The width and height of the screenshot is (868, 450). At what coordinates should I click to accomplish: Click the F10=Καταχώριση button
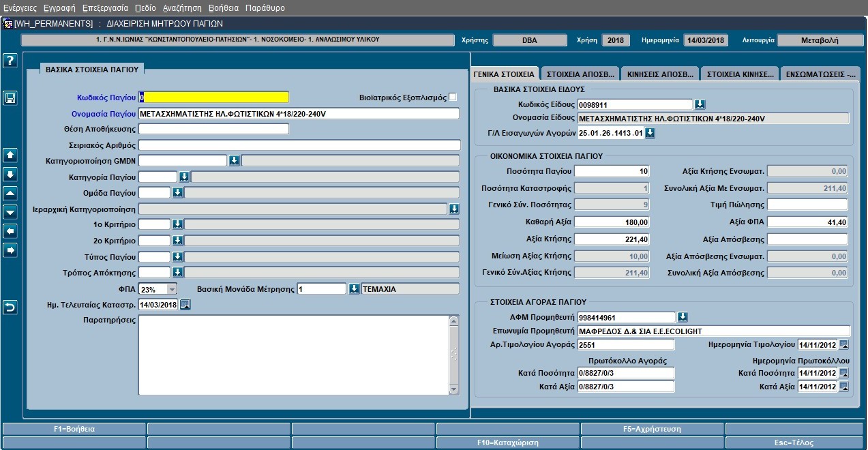pyautogui.click(x=508, y=442)
